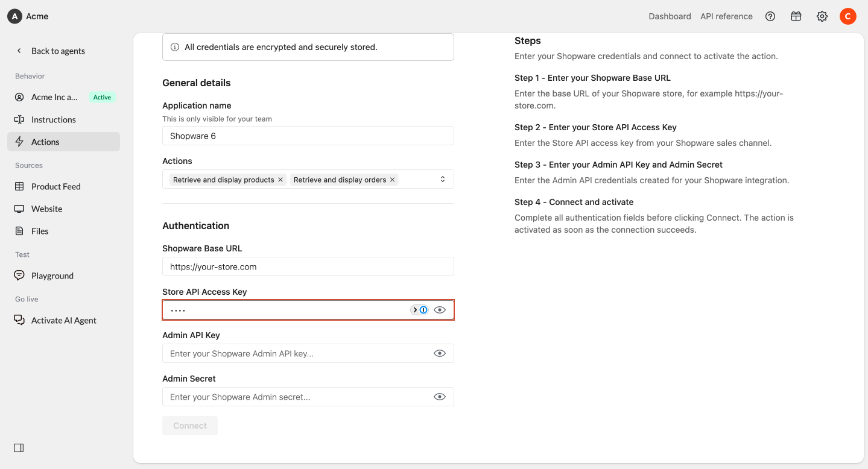Click the General details heading
The width and height of the screenshot is (868, 469).
click(197, 83)
